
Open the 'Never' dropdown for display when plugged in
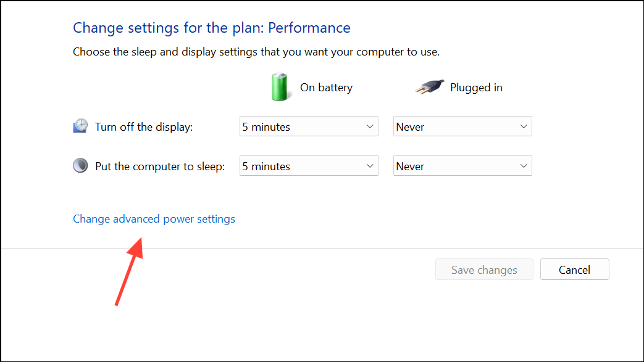(x=462, y=126)
